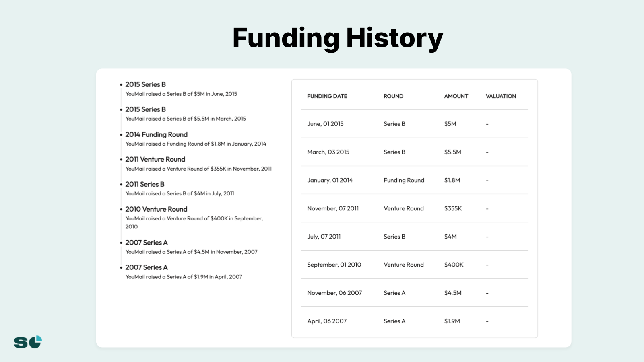This screenshot has width=644, height=362.
Task: Open the 2014 Funding Round timeline entry
Action: tap(156, 134)
